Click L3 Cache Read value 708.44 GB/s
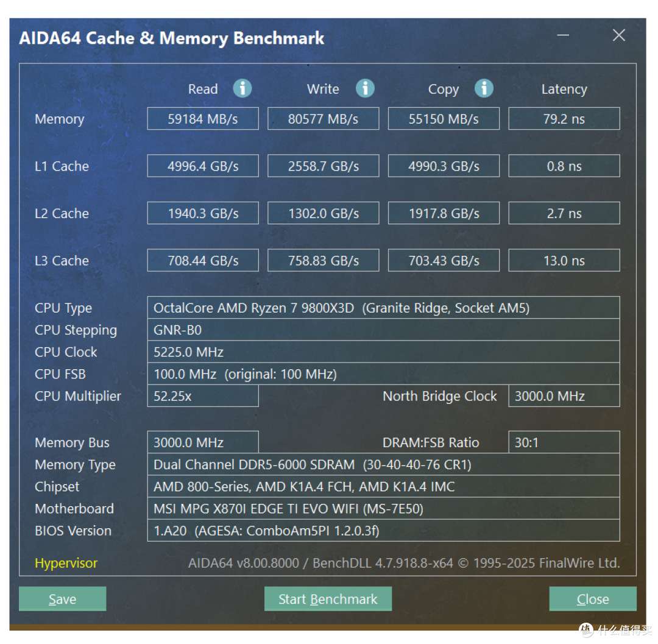This screenshot has height=644, width=658. (203, 260)
